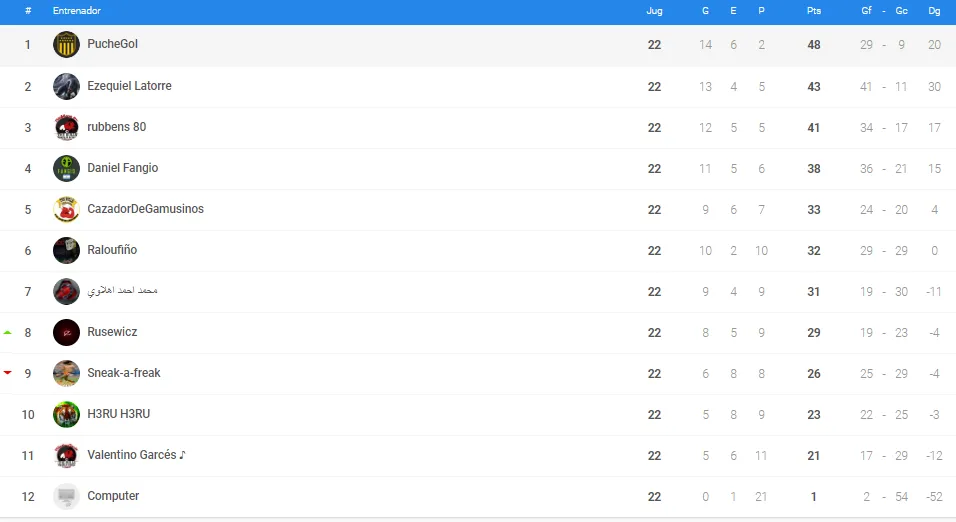This screenshot has width=956, height=522.
Task: Click the red down arrow beside Sneak-a-freak
Action: tap(7, 372)
